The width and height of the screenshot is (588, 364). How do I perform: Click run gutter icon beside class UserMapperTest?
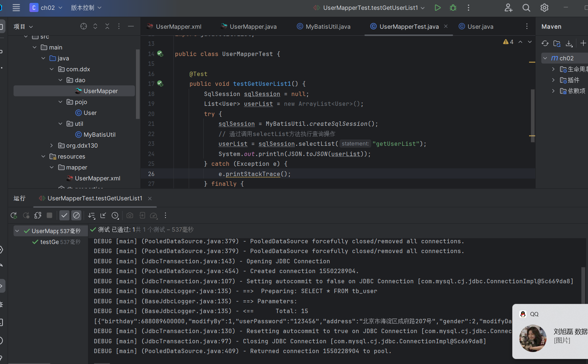[160, 54]
